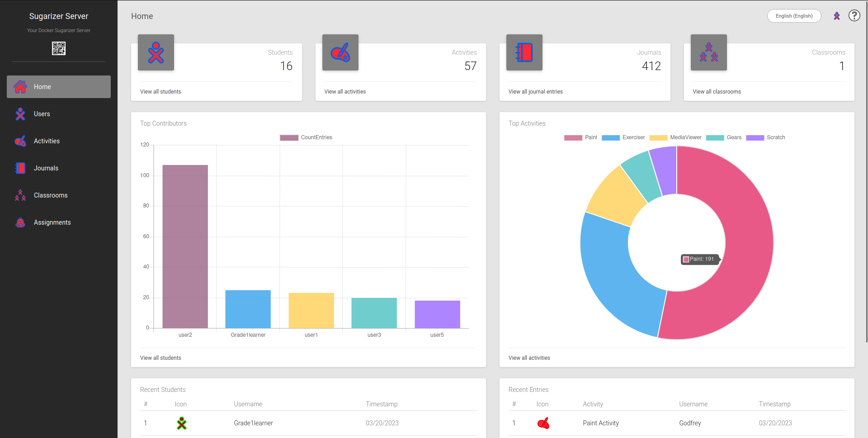Open Users in the sidebar
This screenshot has height=438, width=868.
[x=42, y=114]
